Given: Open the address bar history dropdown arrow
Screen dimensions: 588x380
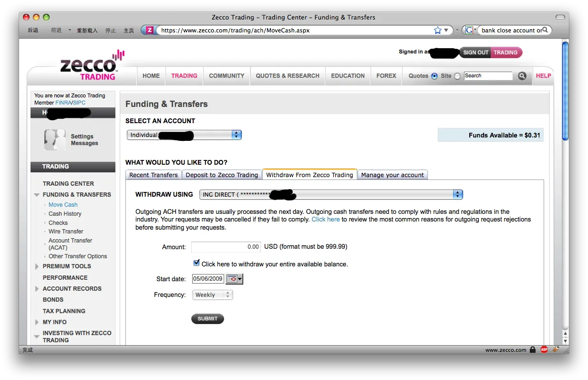Looking at the screenshot, I should click(x=446, y=30).
